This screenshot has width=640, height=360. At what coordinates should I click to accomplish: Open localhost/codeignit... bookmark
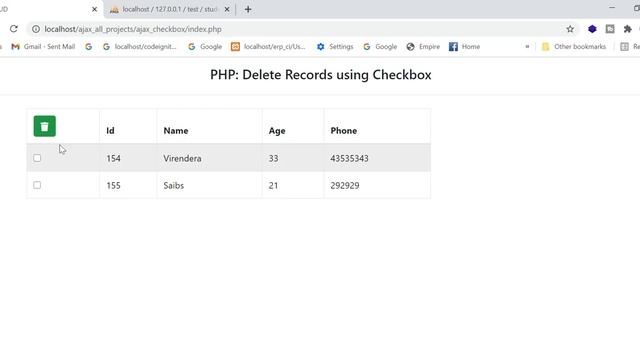point(140,47)
